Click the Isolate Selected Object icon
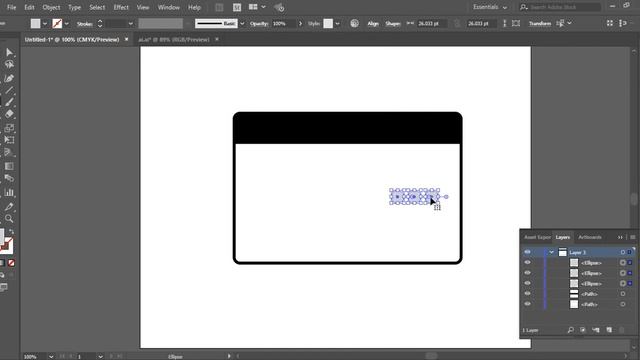The image size is (640, 360). (516, 23)
